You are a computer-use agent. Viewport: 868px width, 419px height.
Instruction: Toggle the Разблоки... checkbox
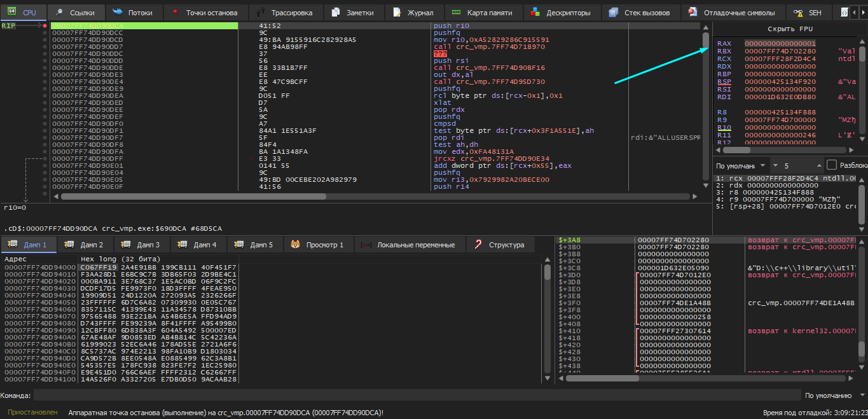(831, 165)
